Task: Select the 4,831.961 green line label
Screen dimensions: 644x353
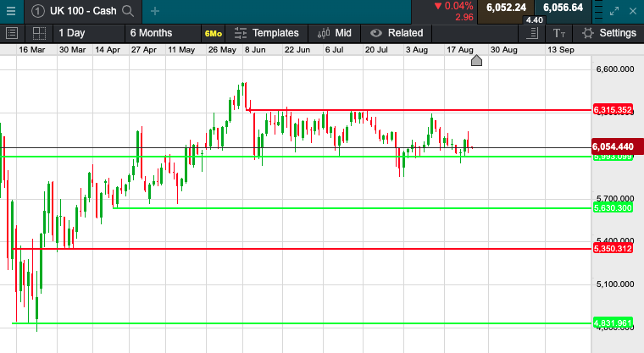Action: 613,323
